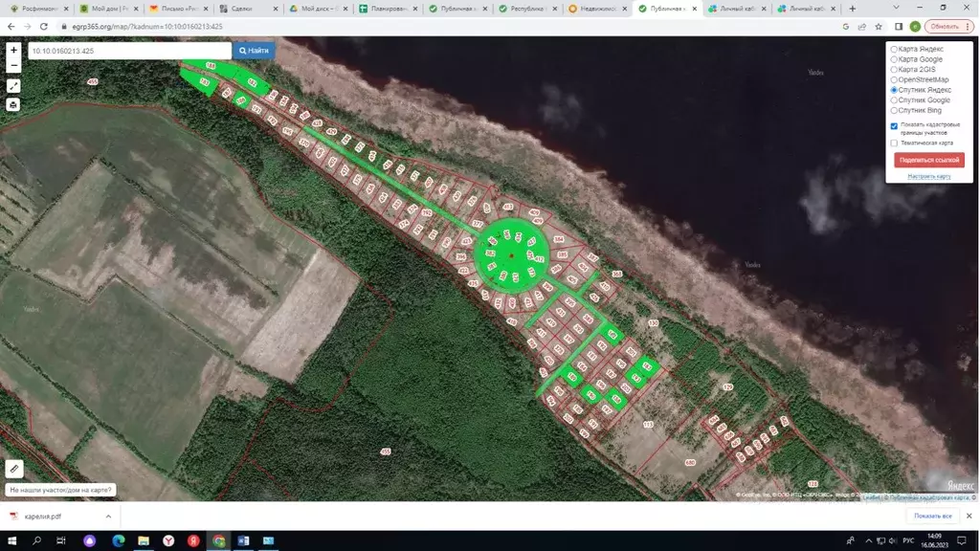Zoom out the map with minus button
Viewport: 980px width, 551px height.
pos(13,65)
